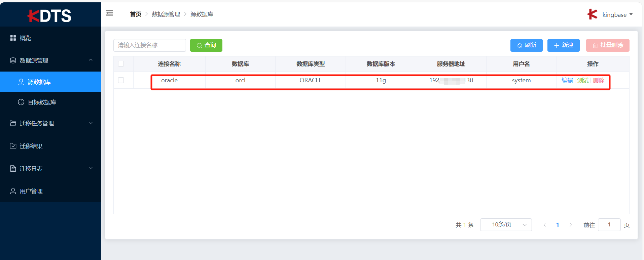Screen dimensions: 644x260
Task: Open 概览 overview menu item
Action: point(50,38)
